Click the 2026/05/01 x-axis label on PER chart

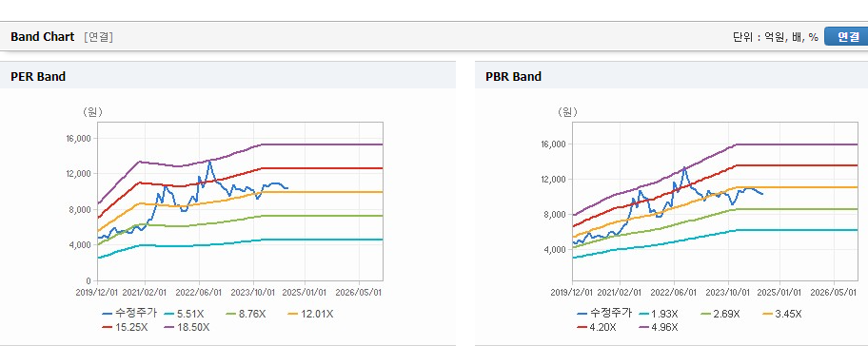coord(359,293)
